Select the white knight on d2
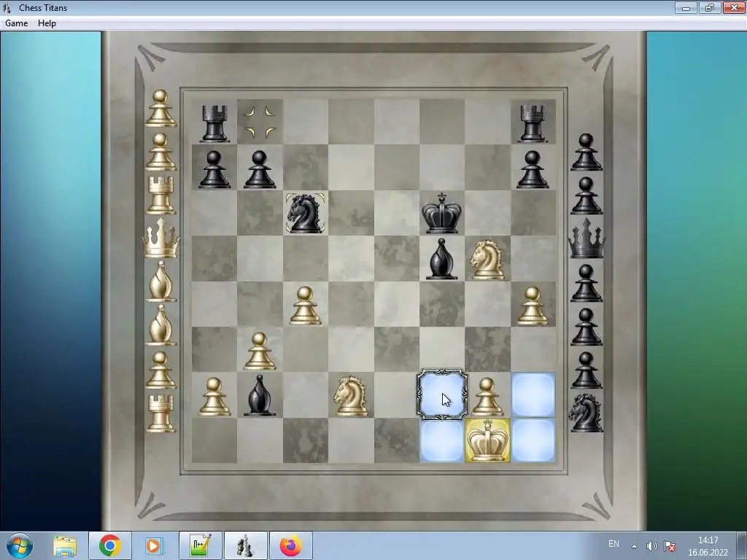747x560 pixels. [x=351, y=396]
